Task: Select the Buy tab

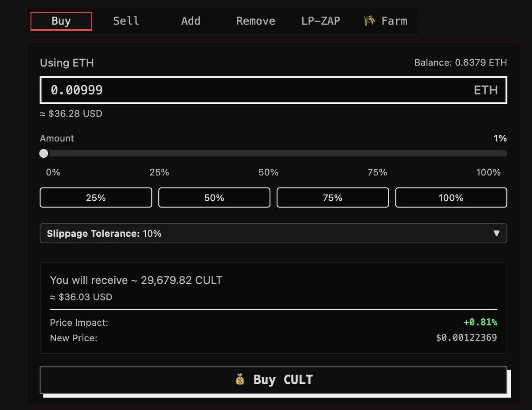Action: click(61, 21)
